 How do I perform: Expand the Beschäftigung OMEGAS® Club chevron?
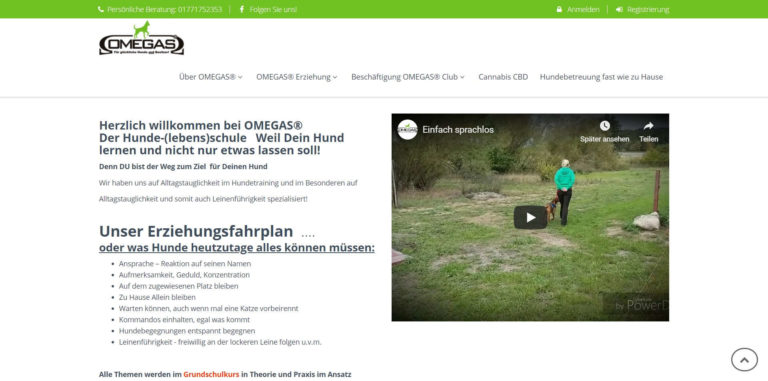(x=462, y=77)
